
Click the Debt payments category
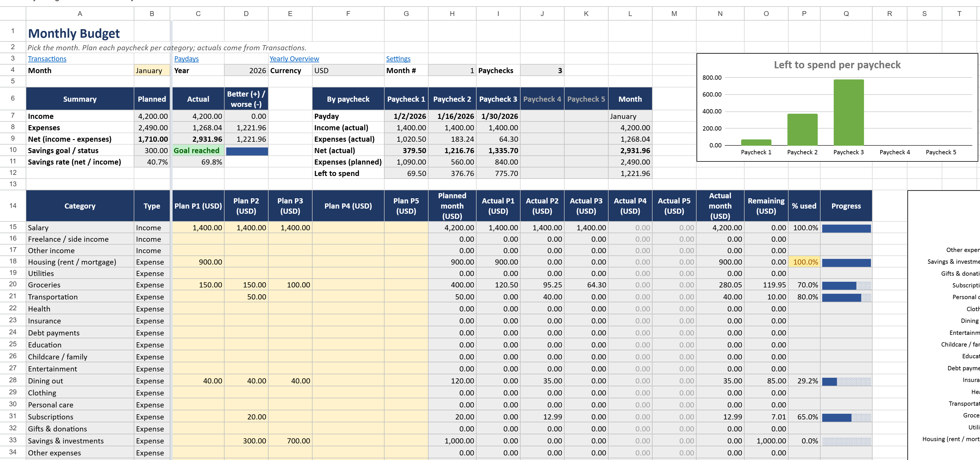(x=80, y=333)
